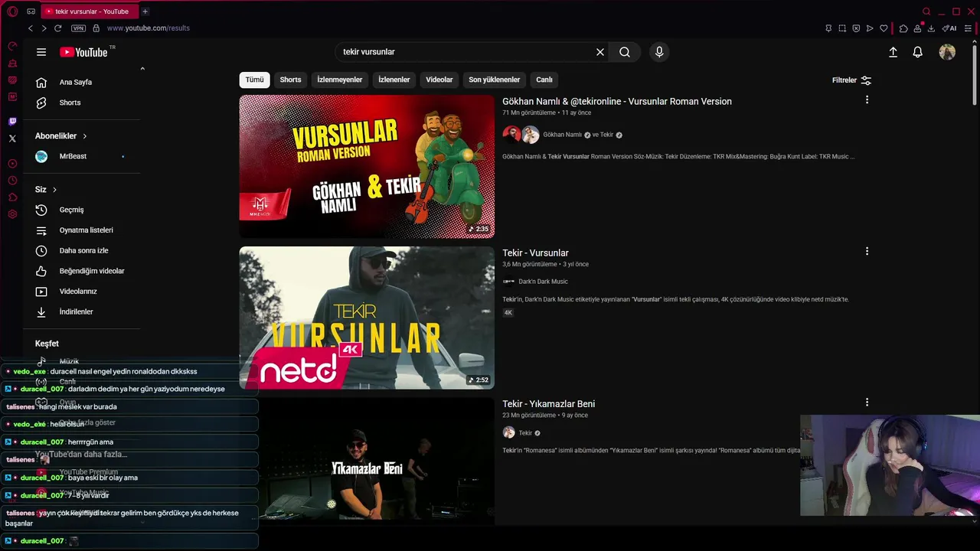
Task: Bookmark the page with heart icon
Action: [884, 28]
